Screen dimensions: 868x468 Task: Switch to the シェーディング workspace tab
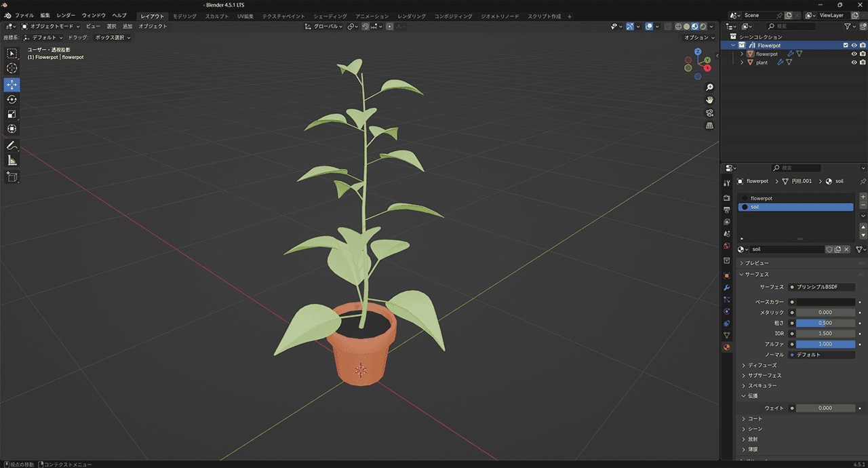tap(330, 16)
